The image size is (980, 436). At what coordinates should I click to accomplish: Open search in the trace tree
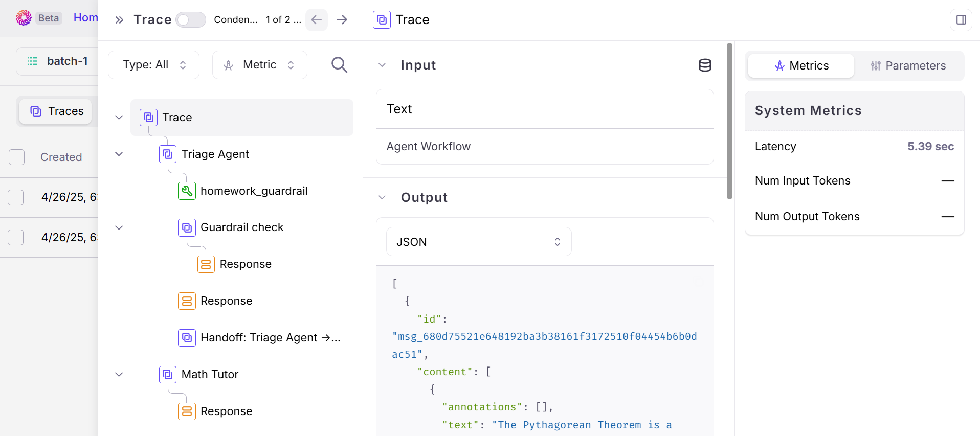click(x=340, y=65)
